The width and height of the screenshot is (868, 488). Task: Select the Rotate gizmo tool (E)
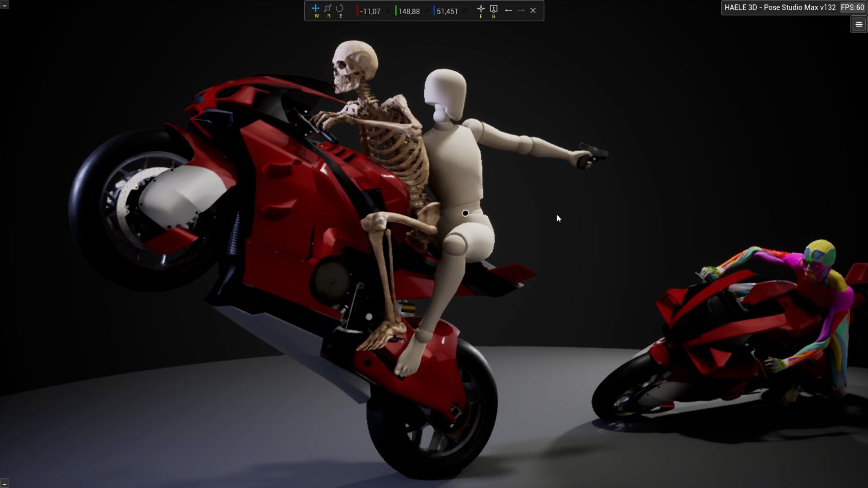pyautogui.click(x=340, y=9)
